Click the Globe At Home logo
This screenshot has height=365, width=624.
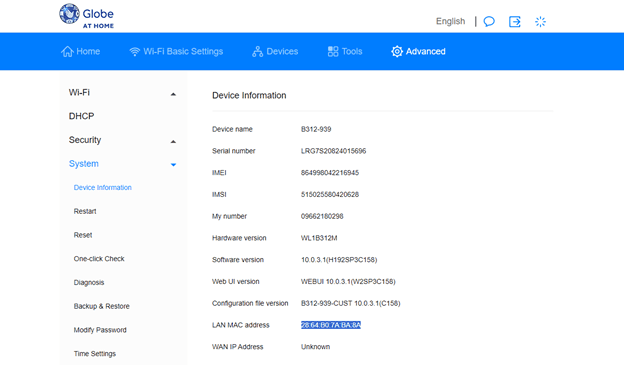[x=86, y=16]
